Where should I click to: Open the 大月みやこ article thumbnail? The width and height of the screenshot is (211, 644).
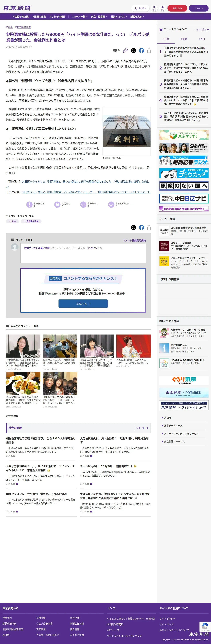pos(133,346)
